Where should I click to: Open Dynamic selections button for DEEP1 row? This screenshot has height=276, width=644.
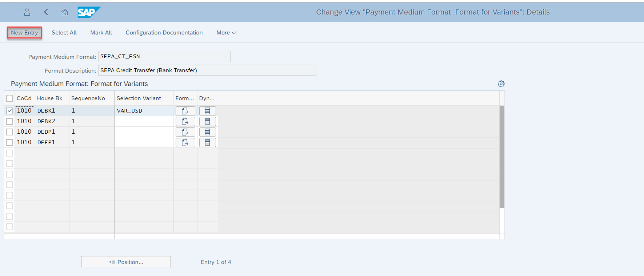[x=208, y=142]
